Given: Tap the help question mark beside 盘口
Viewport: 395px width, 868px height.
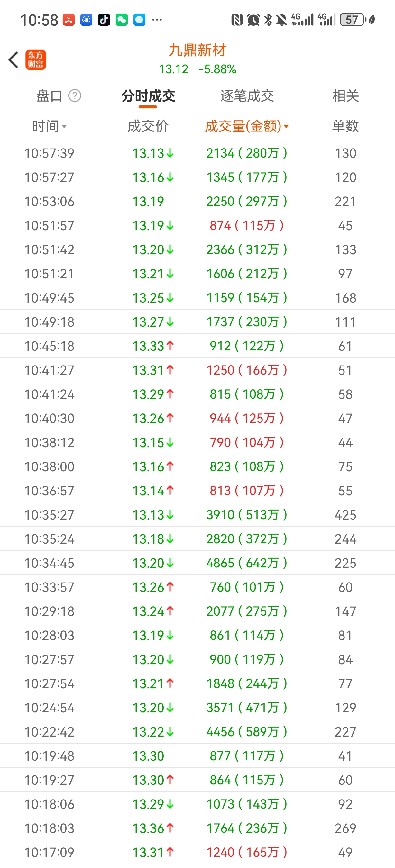Looking at the screenshot, I should tap(75, 96).
